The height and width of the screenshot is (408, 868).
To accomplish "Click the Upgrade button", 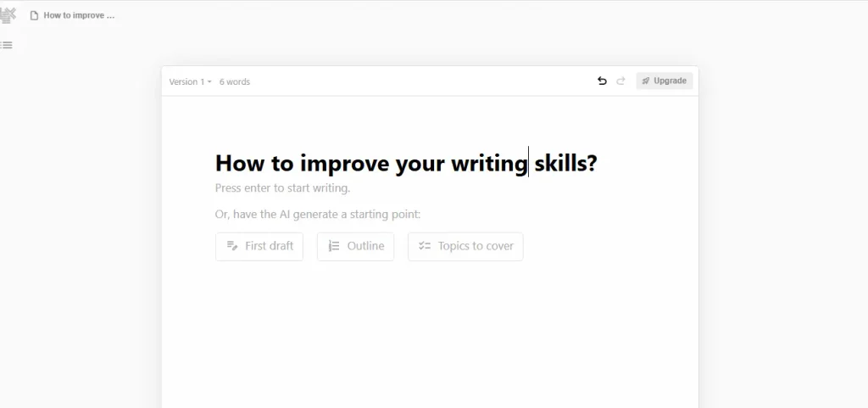I will (665, 81).
